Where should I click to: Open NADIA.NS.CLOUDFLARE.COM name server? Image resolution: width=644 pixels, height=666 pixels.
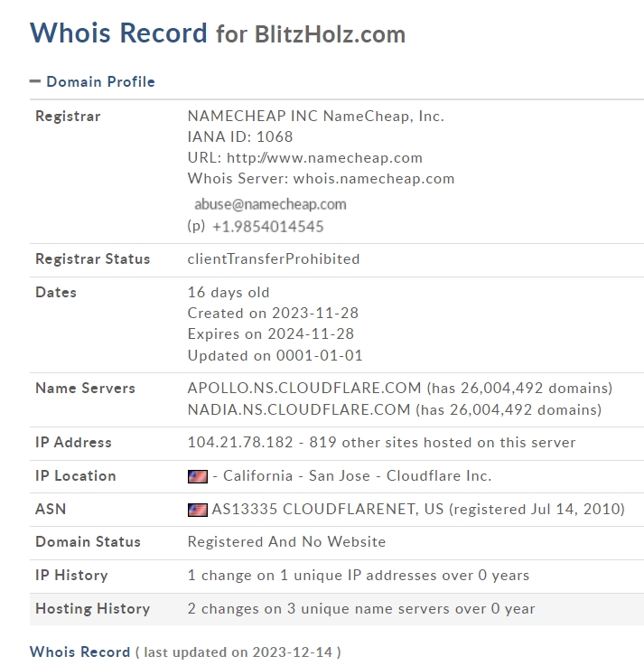(x=299, y=409)
